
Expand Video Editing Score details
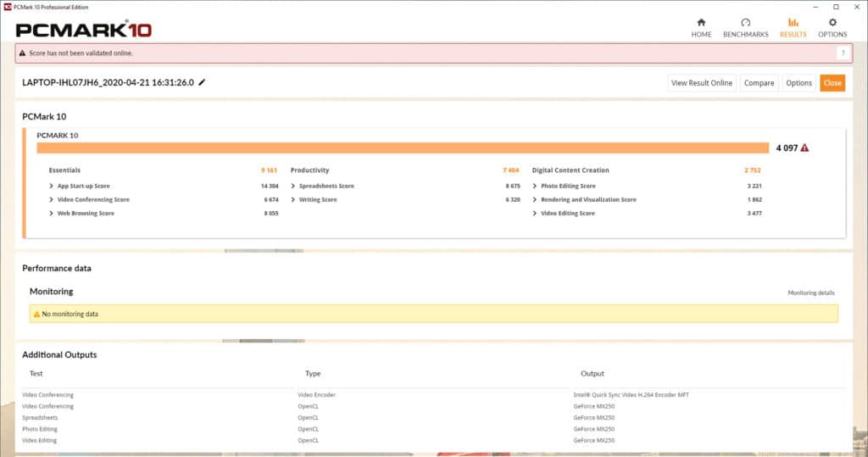tap(534, 214)
